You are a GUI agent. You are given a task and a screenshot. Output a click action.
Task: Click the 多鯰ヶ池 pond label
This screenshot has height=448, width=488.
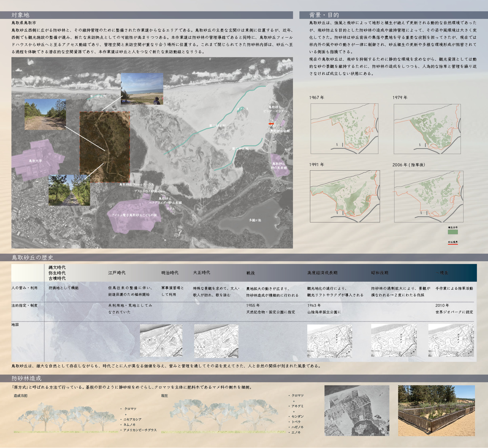(255, 220)
